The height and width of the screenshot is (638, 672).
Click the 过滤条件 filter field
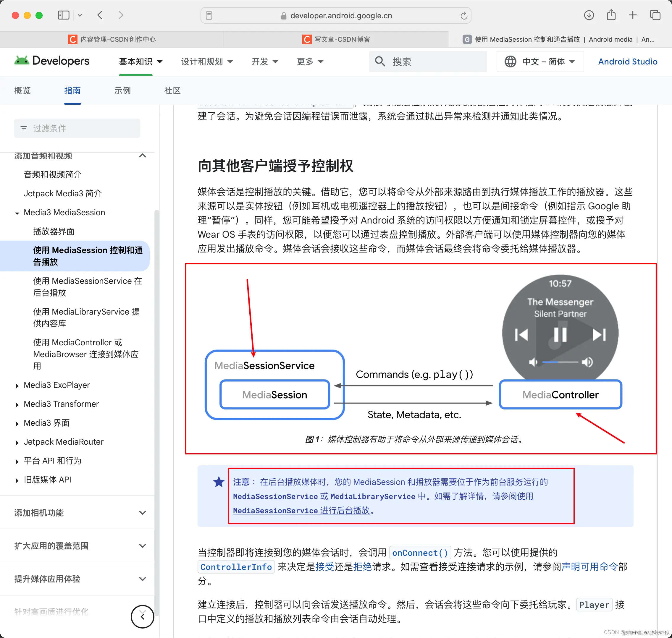[x=77, y=128]
